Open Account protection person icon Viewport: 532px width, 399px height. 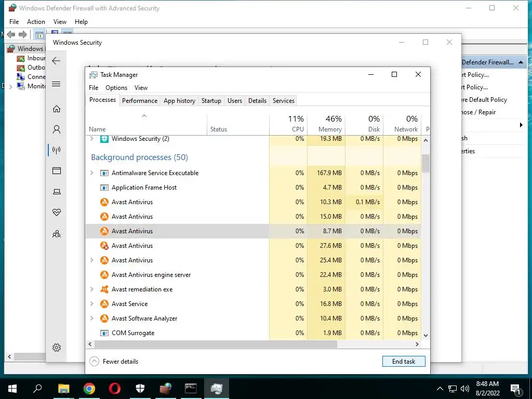click(x=57, y=129)
